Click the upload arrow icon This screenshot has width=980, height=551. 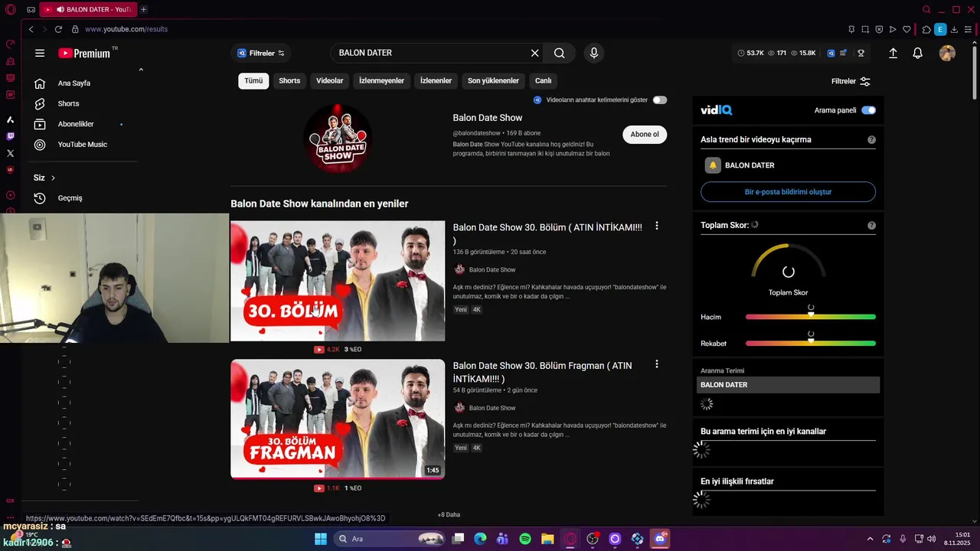pos(893,54)
